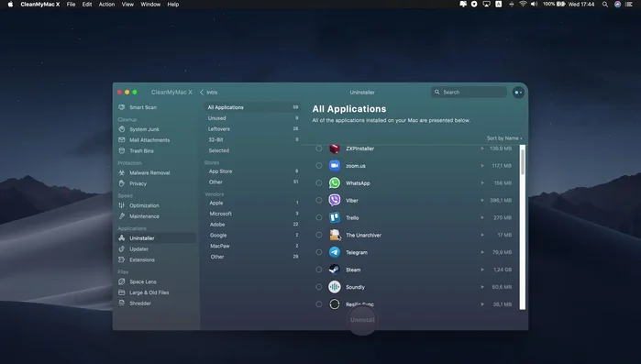This screenshot has width=641, height=364.
Task: Select The Unarchiver checkbox
Action: pos(319,235)
